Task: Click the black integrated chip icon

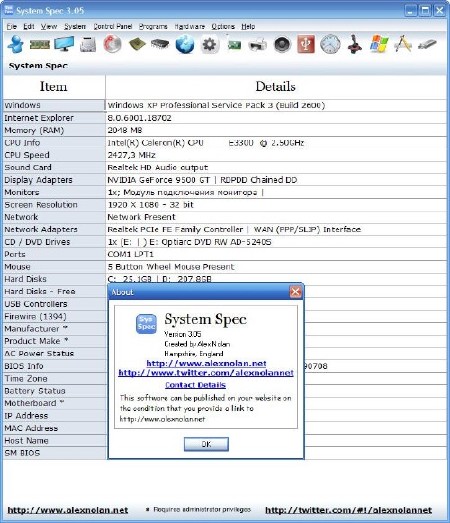Action: [160, 44]
